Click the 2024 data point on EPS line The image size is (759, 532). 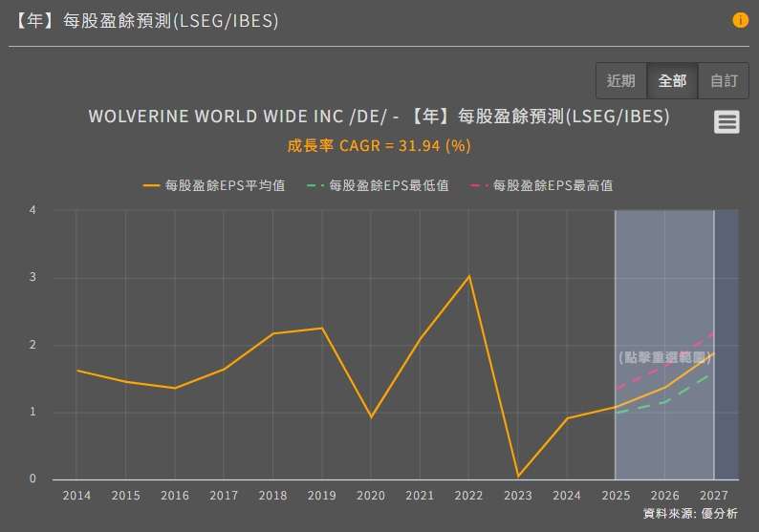[567, 418]
